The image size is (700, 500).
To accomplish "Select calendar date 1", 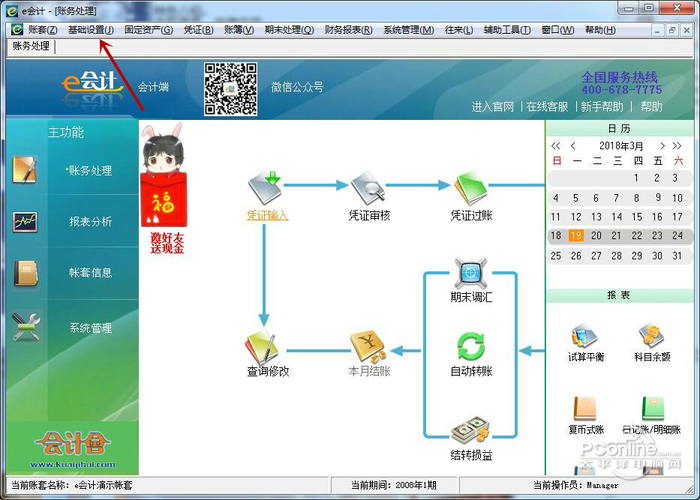I will 636,178.
